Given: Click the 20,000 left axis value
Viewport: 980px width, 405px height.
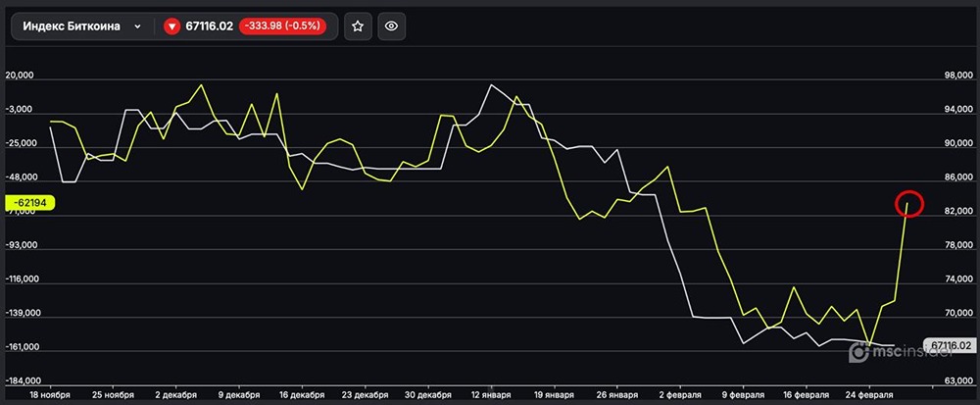Looking at the screenshot, I should 22,76.
